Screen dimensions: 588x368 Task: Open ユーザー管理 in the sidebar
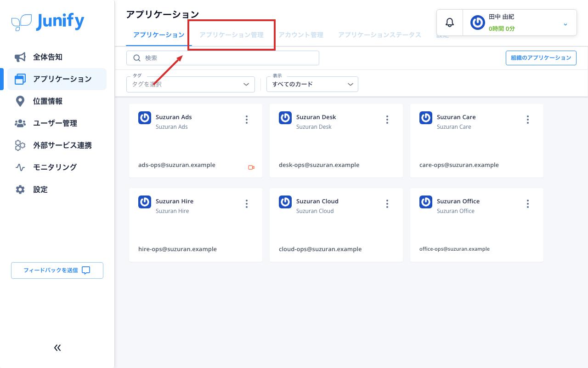coord(57,123)
